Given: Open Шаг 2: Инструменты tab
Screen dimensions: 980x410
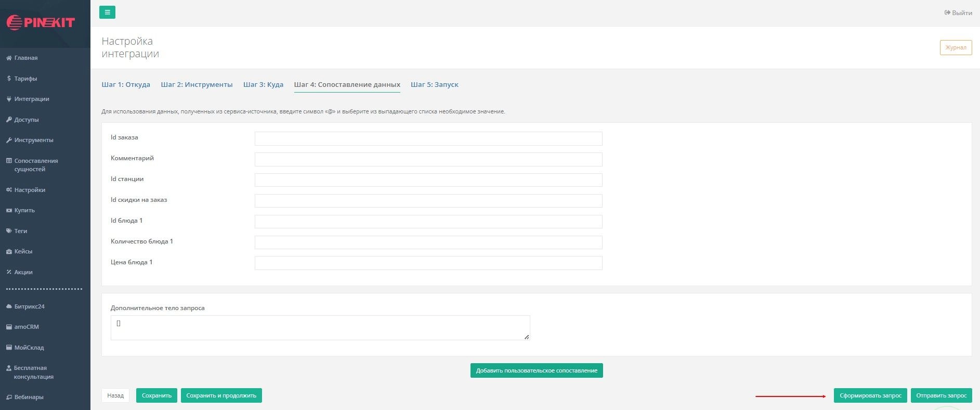Looking at the screenshot, I should 197,85.
